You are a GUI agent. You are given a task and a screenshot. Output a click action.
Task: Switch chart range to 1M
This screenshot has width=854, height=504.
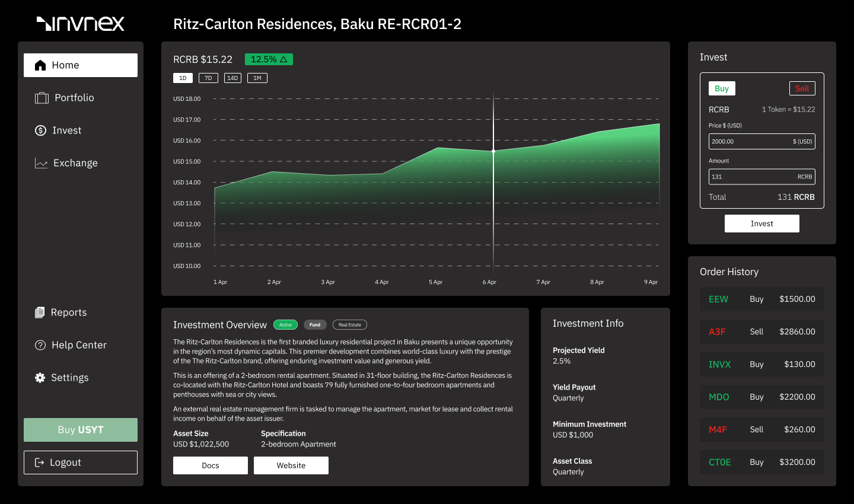point(257,78)
